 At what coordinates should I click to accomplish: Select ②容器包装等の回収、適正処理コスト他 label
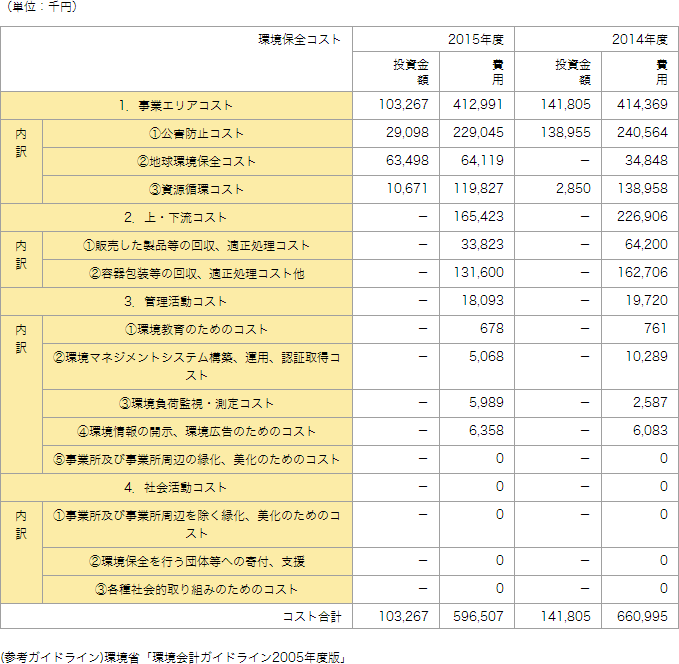(197, 273)
